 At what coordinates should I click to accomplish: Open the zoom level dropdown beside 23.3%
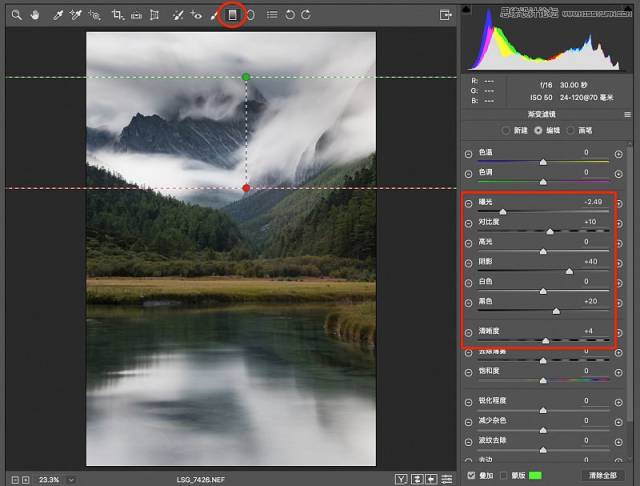tap(71, 480)
